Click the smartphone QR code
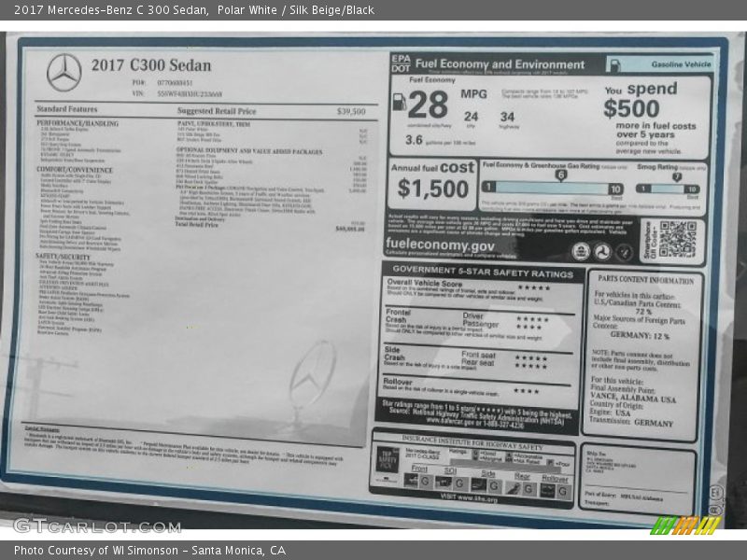The image size is (747, 560). click(x=677, y=238)
